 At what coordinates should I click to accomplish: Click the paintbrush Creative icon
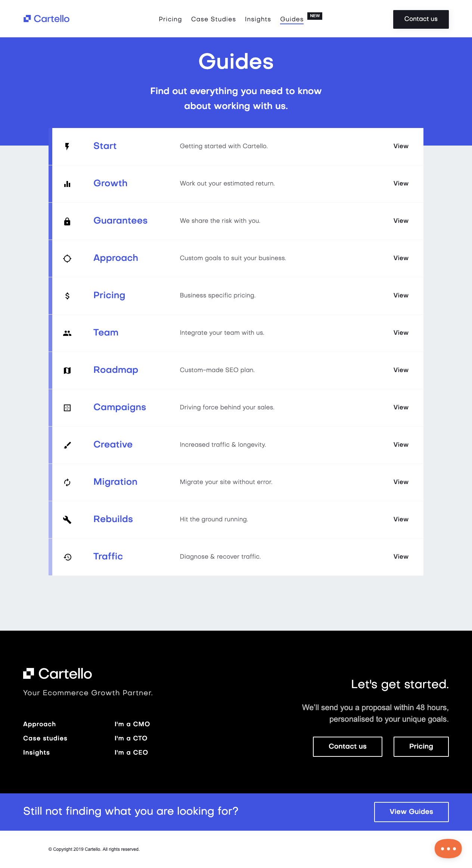[x=67, y=445]
